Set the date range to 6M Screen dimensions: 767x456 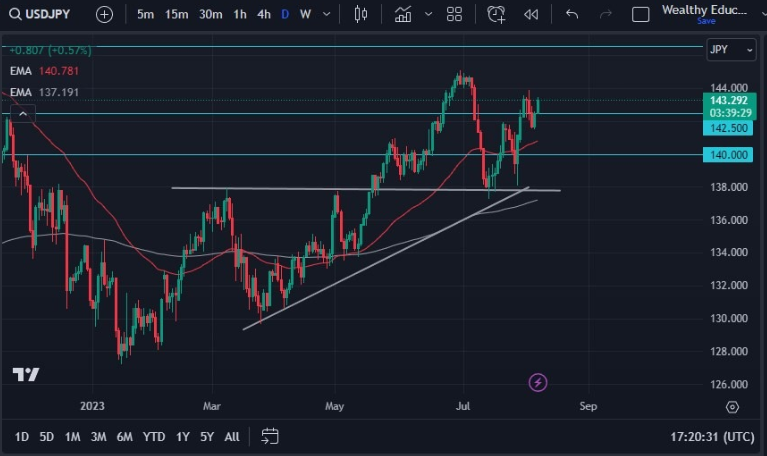(x=124, y=436)
